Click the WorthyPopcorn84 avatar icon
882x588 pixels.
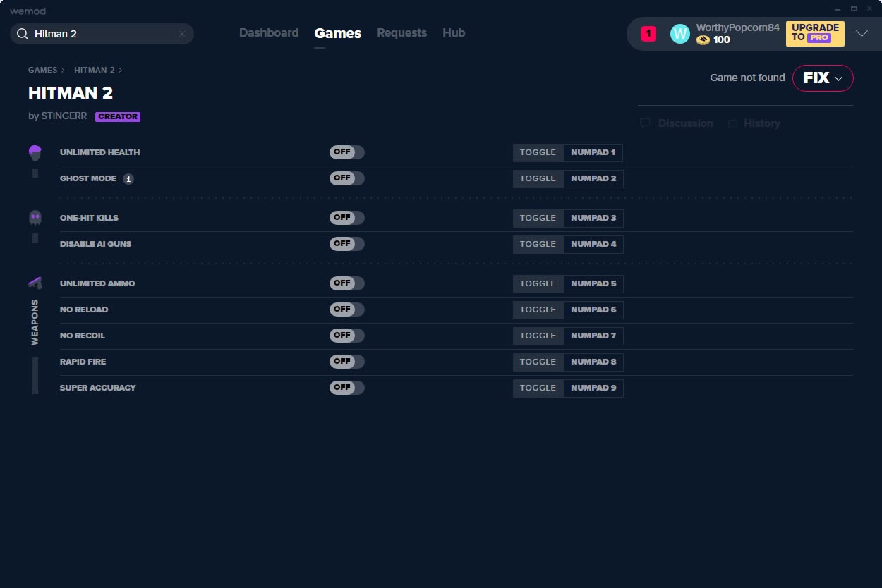click(x=679, y=34)
